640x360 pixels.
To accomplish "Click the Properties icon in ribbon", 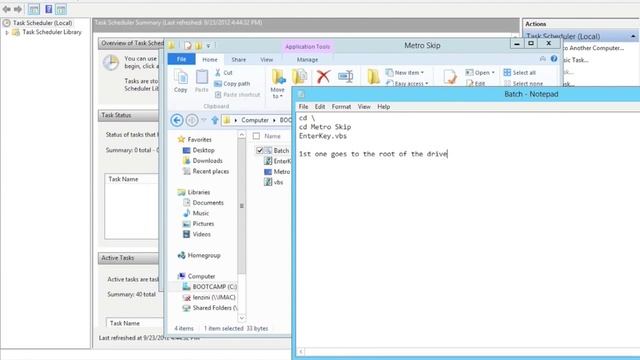I will point(450,76).
